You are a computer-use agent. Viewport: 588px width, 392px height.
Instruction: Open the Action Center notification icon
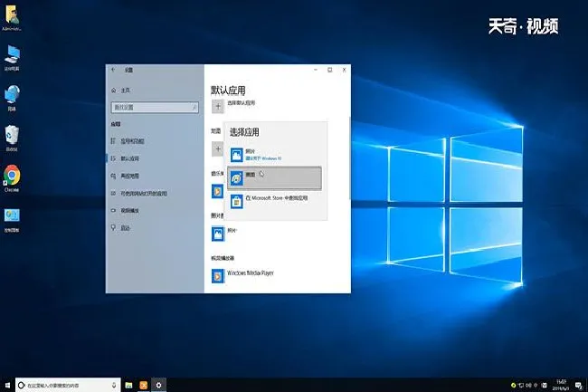579,386
